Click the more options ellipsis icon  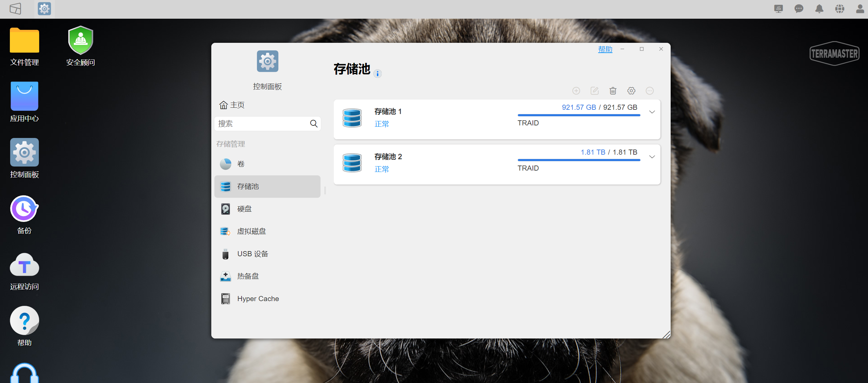pyautogui.click(x=650, y=91)
